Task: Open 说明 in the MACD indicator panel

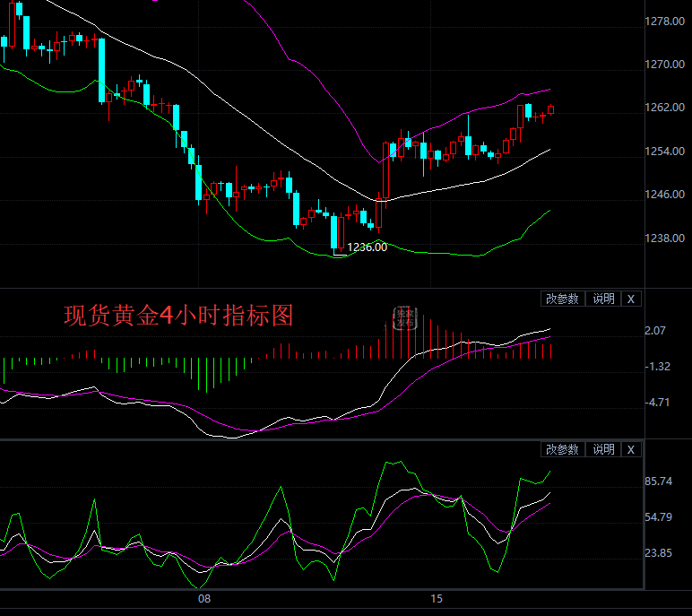Action: click(603, 299)
